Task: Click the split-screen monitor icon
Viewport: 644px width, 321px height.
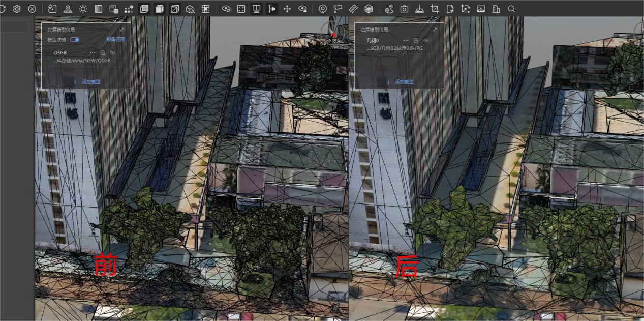Action: point(257,9)
